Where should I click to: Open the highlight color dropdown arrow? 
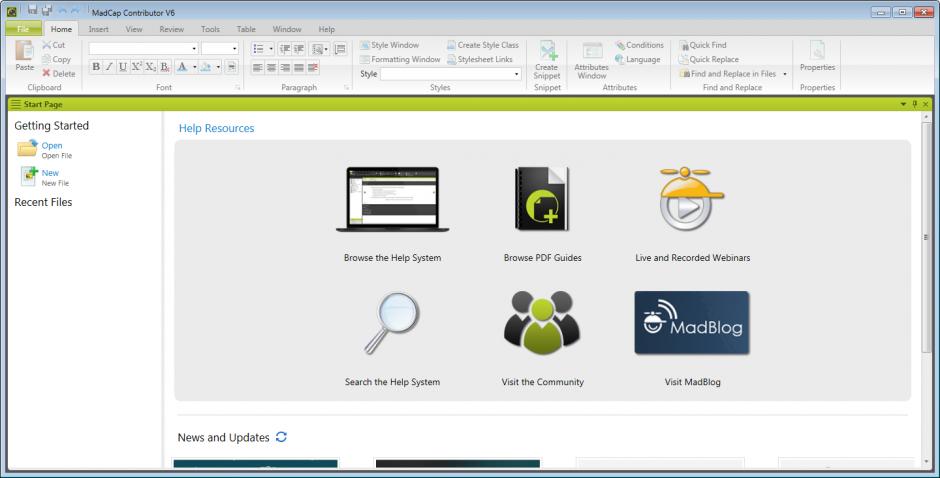pos(218,67)
